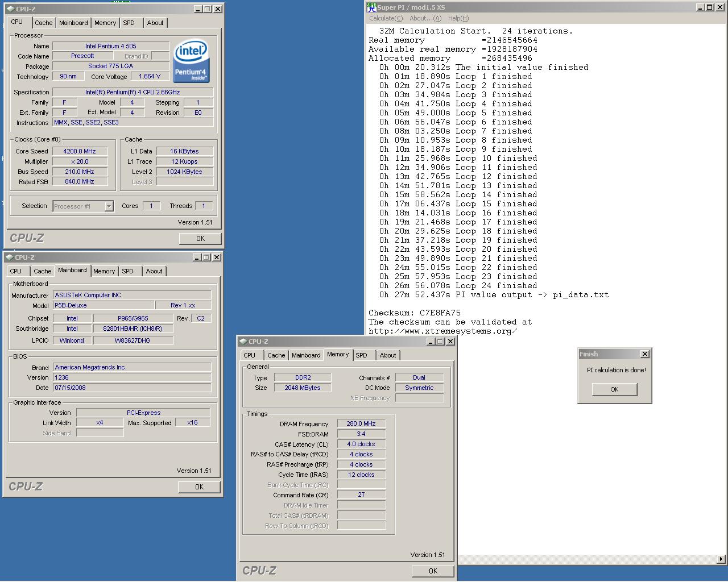Image resolution: width=728 pixels, height=582 pixels.
Task: Open Mainboard tab in top CPU-Z window
Action: (73, 23)
